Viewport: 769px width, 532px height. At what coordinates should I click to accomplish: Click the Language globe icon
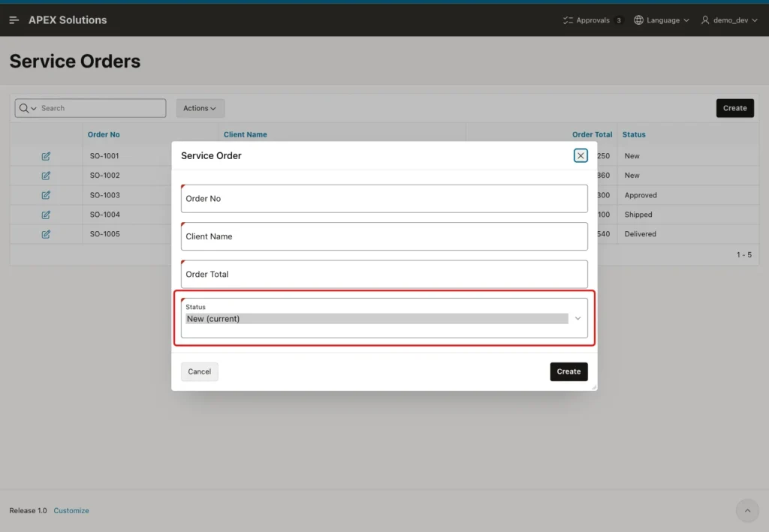pyautogui.click(x=638, y=20)
